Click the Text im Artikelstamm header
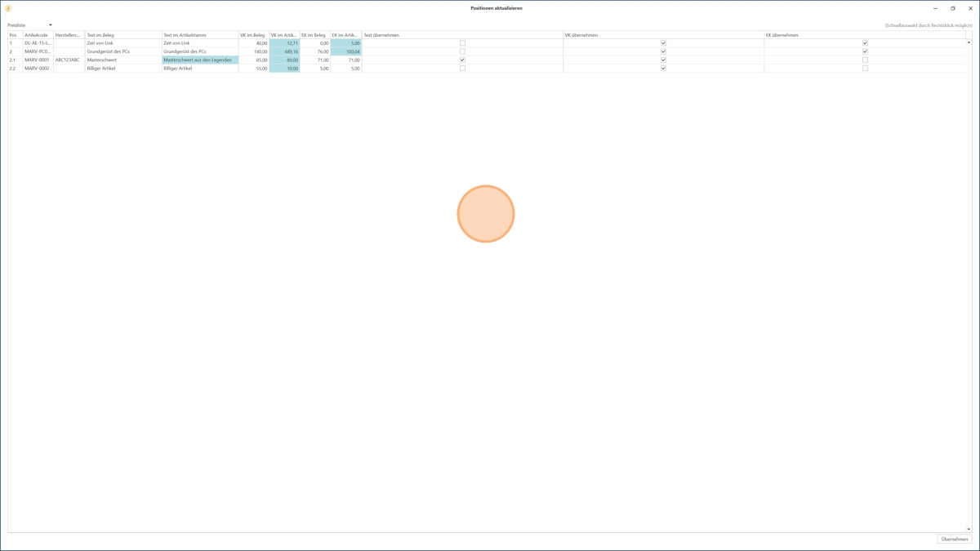Viewport: 980px width, 551px height. click(x=199, y=35)
